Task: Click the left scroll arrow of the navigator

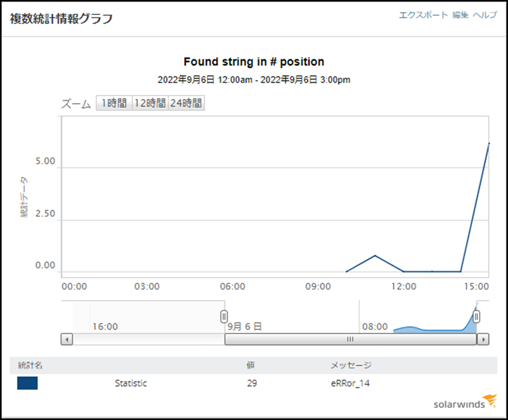Action: coord(67,340)
